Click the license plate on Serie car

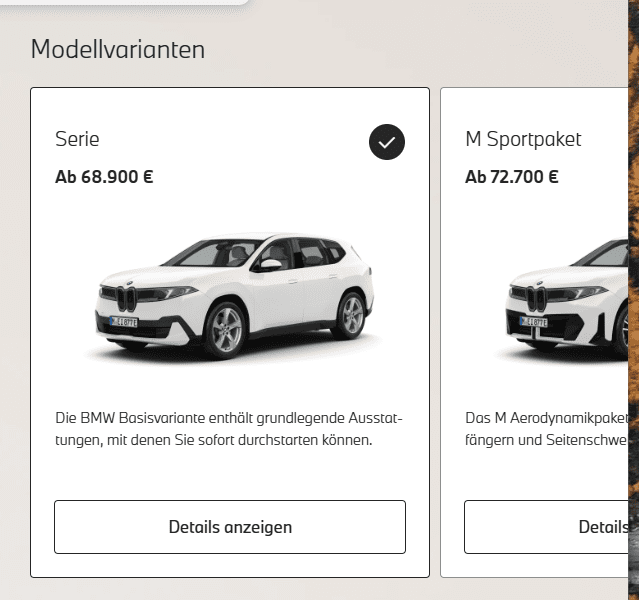124,322
